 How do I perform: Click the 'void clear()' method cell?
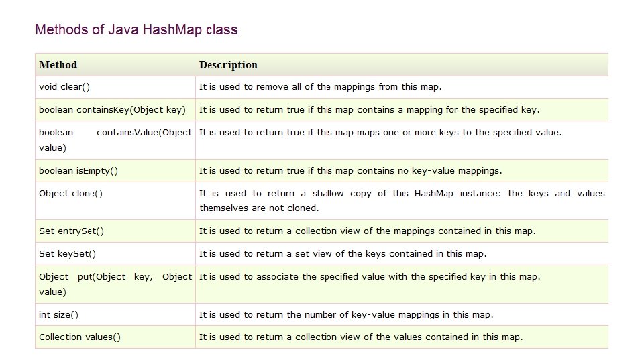point(115,87)
